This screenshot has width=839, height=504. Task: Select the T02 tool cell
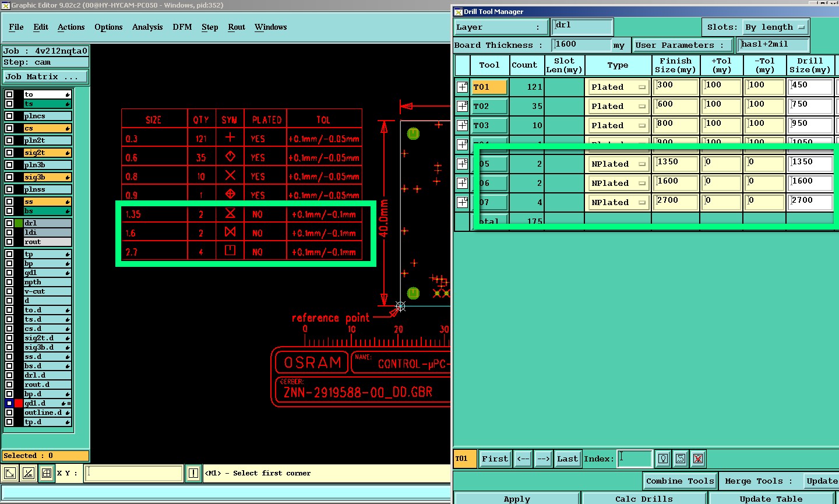click(x=489, y=106)
